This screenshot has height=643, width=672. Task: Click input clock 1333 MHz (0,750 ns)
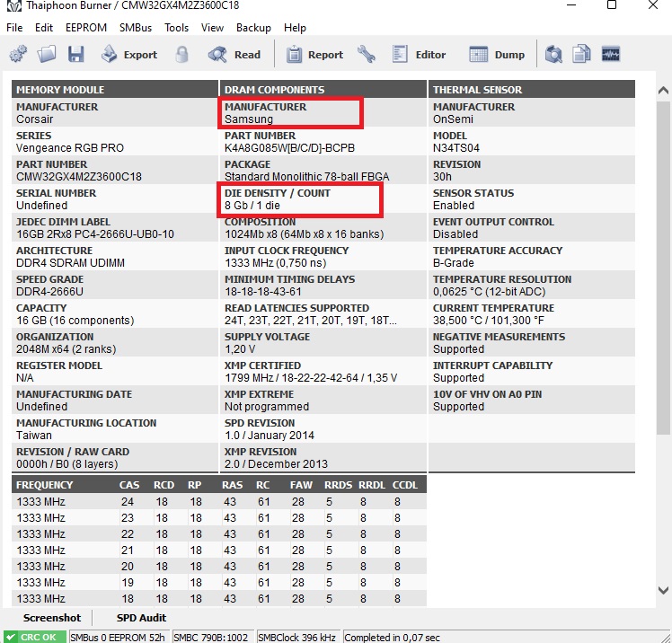pyautogui.click(x=276, y=262)
